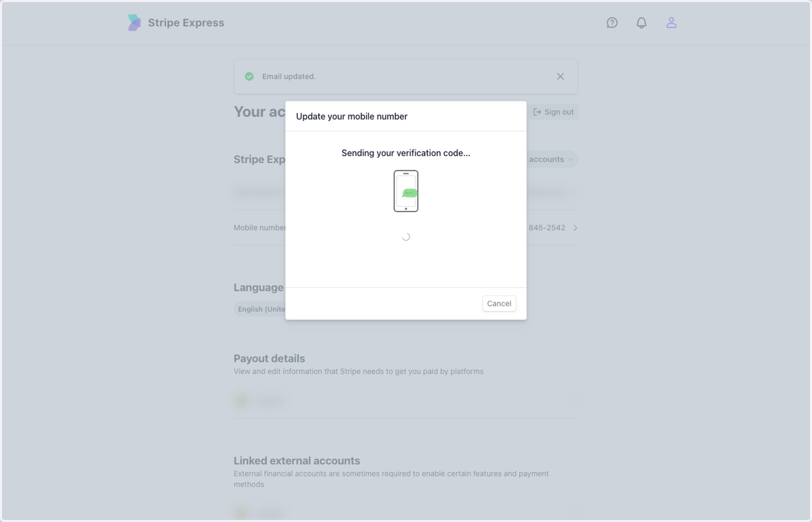Click the green check icon in banner
Image resolution: width=812 pixels, height=522 pixels.
249,76
